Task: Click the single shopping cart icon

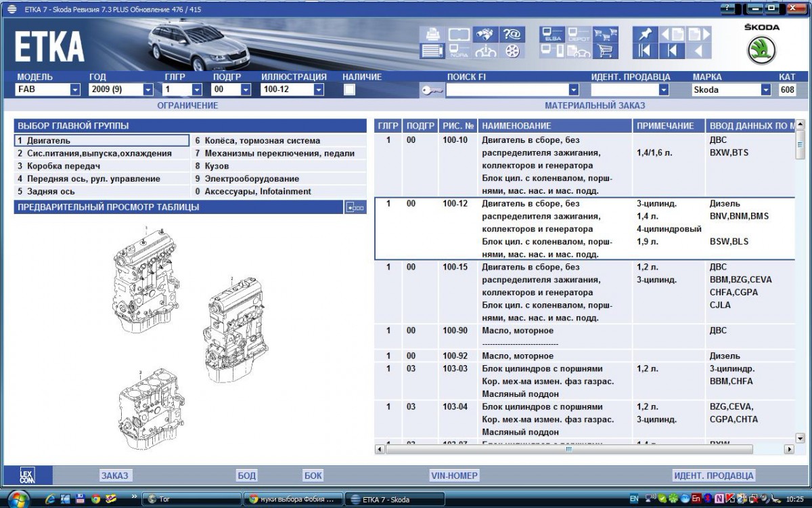Action: [x=606, y=51]
